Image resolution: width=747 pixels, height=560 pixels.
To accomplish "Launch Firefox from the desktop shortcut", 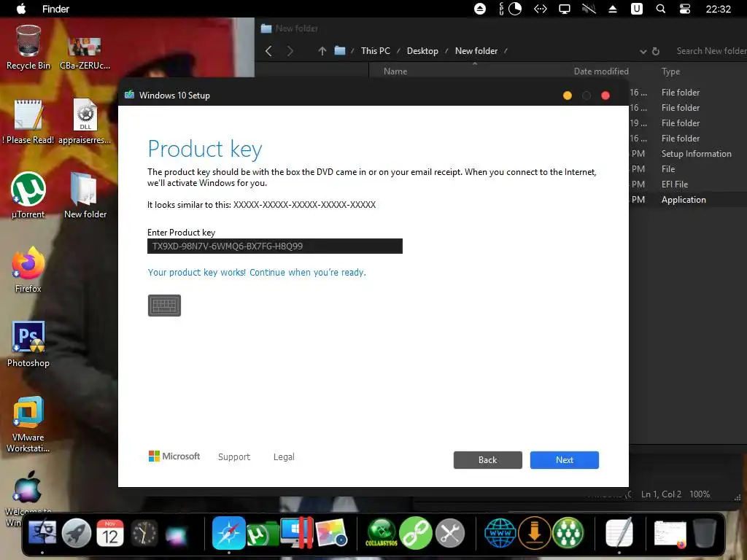I will 28,270.
